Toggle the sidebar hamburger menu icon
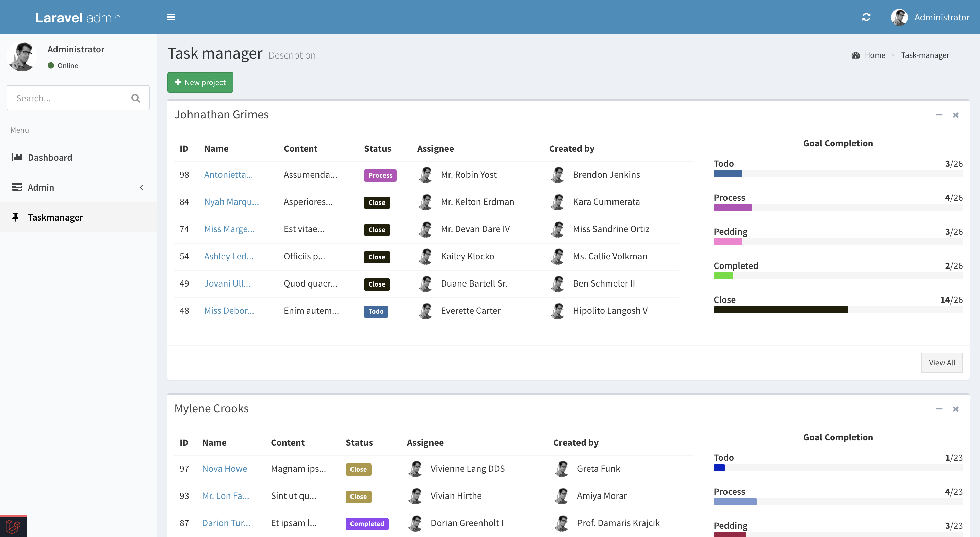 (x=171, y=17)
